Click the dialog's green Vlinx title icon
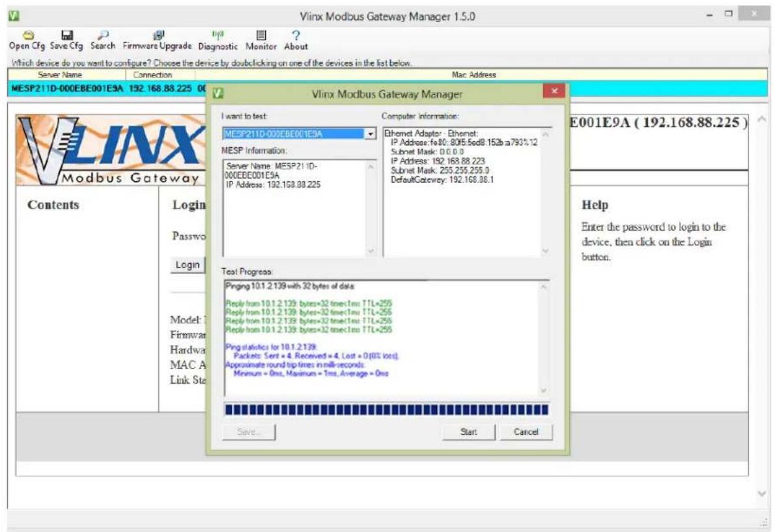This screenshot has width=775, height=532. click(x=218, y=93)
